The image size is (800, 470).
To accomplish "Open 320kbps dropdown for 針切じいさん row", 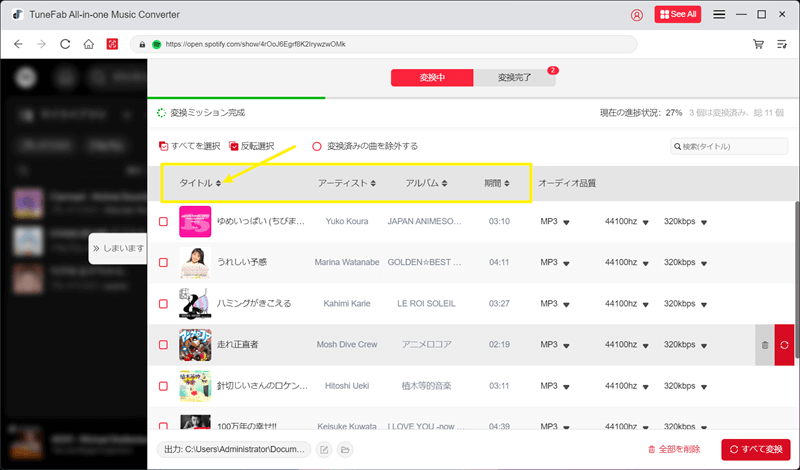I will [704, 387].
